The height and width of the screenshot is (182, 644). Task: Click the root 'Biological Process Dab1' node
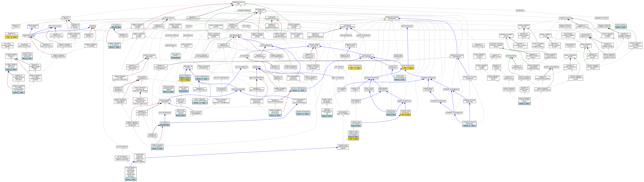coord(238,3)
